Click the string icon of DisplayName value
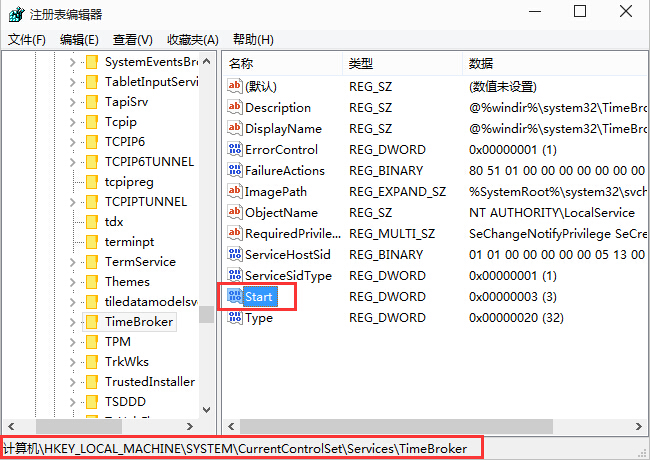Screen dimensions: 650x460 point(235,128)
